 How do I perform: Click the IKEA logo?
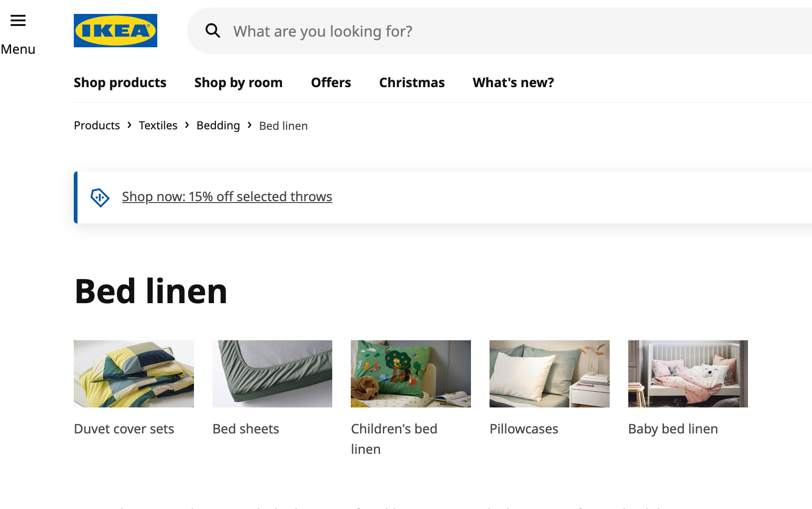click(116, 31)
